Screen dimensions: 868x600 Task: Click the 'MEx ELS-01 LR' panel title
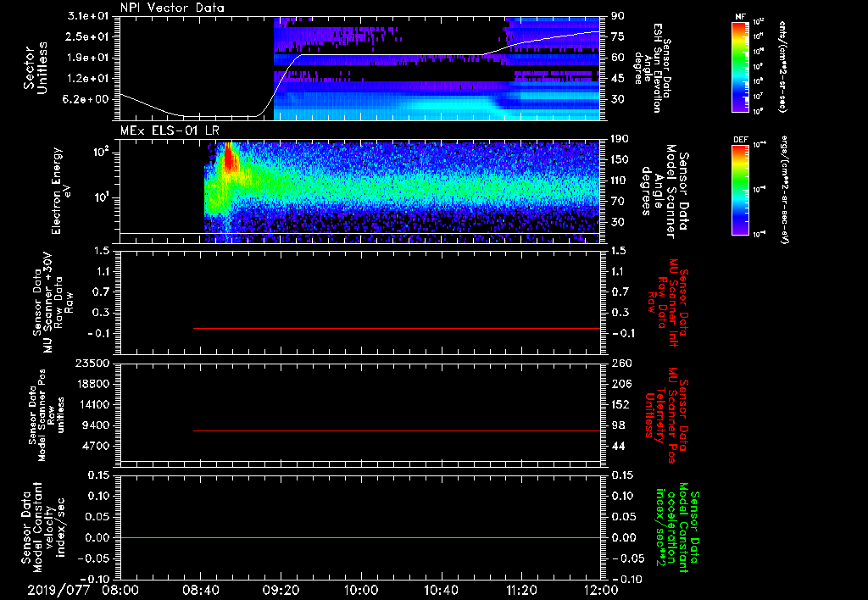(170, 131)
